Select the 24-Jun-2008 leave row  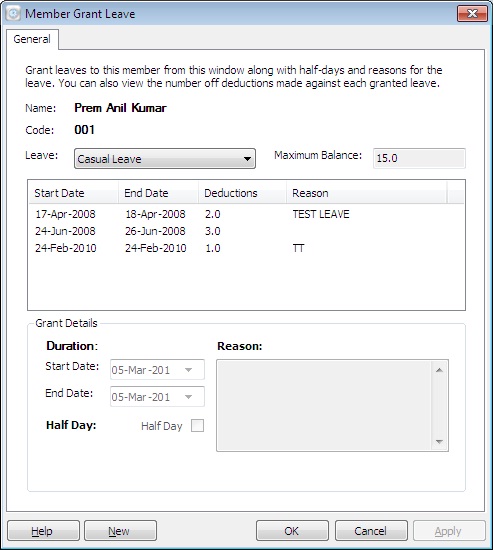click(x=246, y=231)
